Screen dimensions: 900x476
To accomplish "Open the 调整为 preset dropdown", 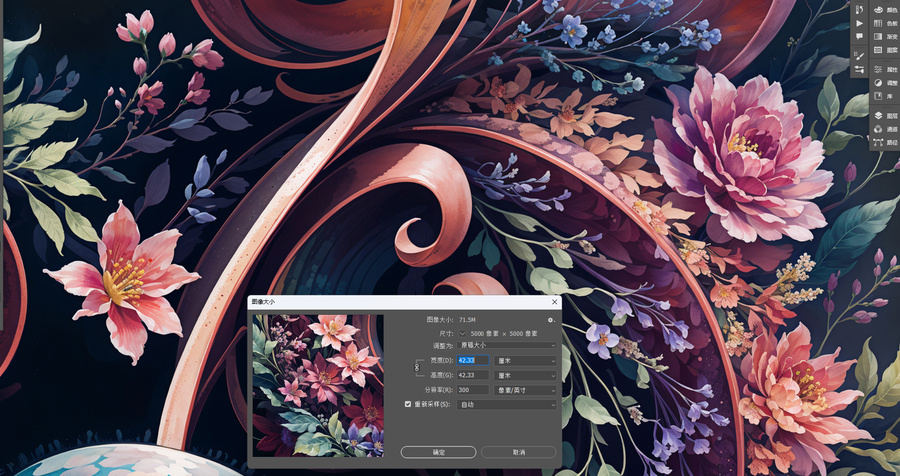I will point(507,346).
